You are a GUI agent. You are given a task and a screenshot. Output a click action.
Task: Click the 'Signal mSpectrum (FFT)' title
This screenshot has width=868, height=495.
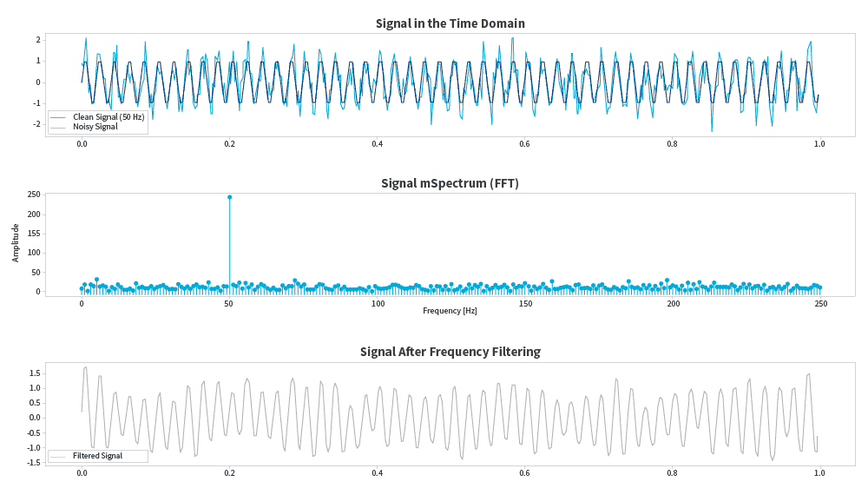click(x=450, y=183)
